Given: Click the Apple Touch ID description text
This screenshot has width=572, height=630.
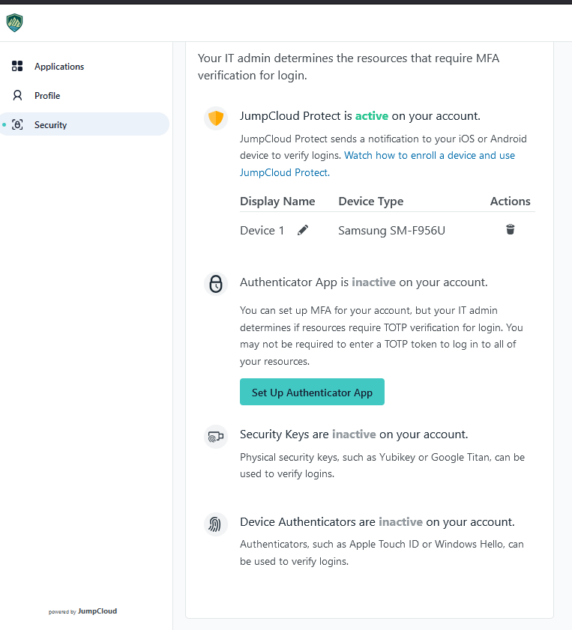Looking at the screenshot, I should [x=382, y=552].
